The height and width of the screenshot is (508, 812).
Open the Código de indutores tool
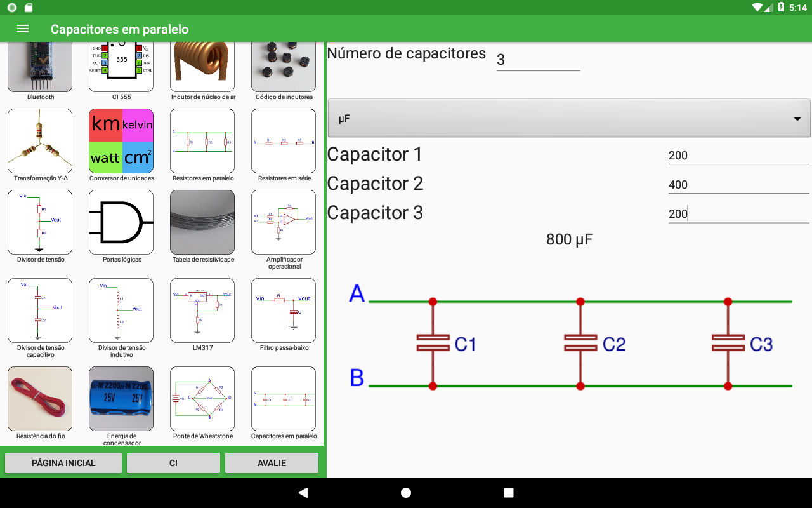click(x=284, y=67)
